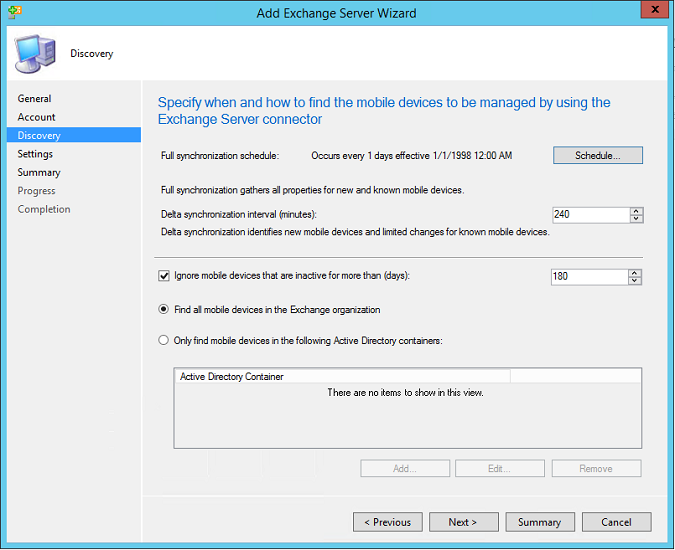Select Find all mobile devices radio option

[x=164, y=309]
